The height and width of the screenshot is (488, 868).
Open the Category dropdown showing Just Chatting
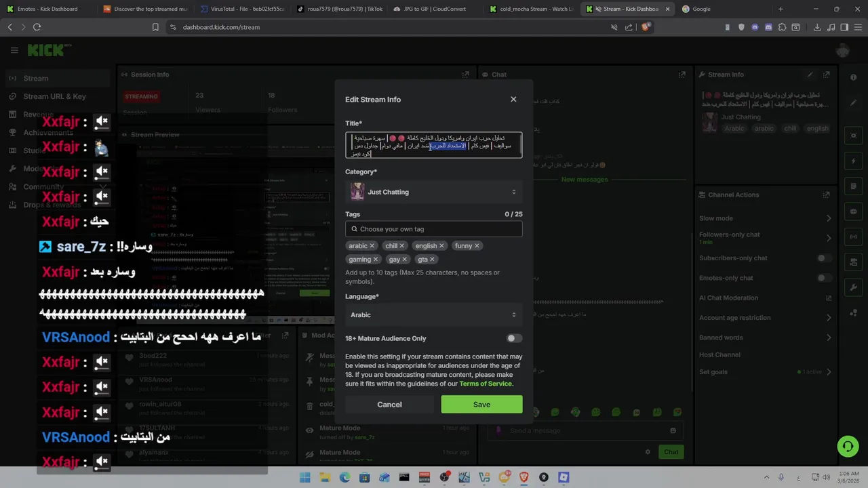(x=433, y=192)
